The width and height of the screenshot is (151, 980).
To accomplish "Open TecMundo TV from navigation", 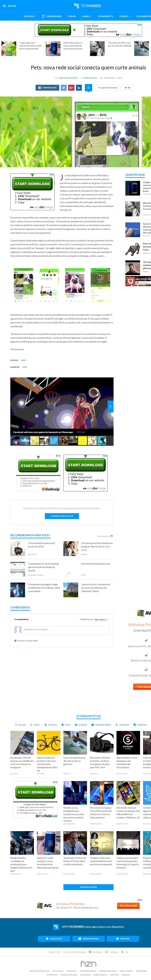I will 105,16.
